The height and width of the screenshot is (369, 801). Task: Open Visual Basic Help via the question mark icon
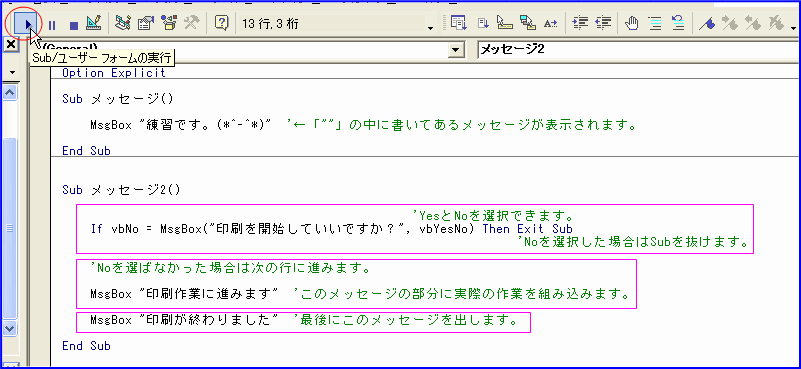coord(221,24)
